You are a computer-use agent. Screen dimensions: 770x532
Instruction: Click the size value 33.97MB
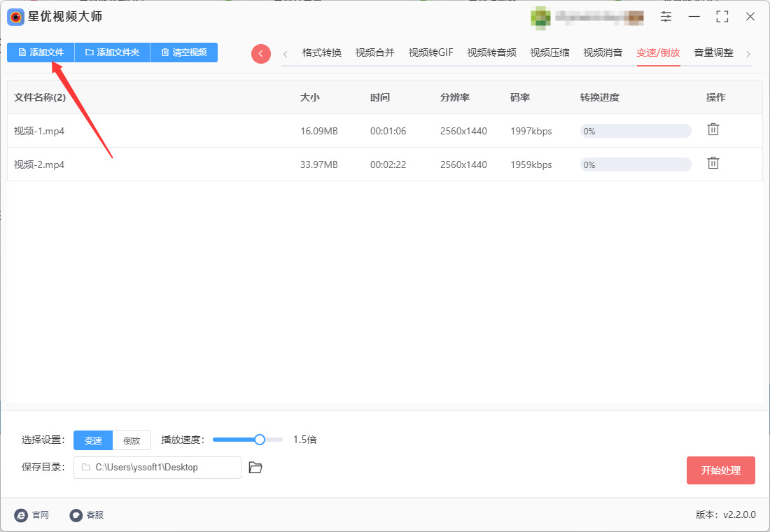coord(319,164)
